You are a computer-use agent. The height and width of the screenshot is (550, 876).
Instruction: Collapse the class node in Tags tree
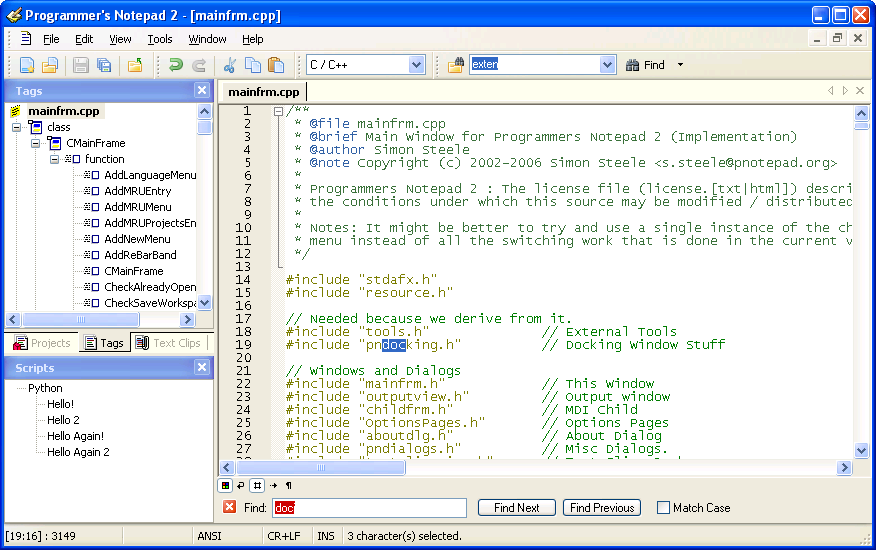17,127
